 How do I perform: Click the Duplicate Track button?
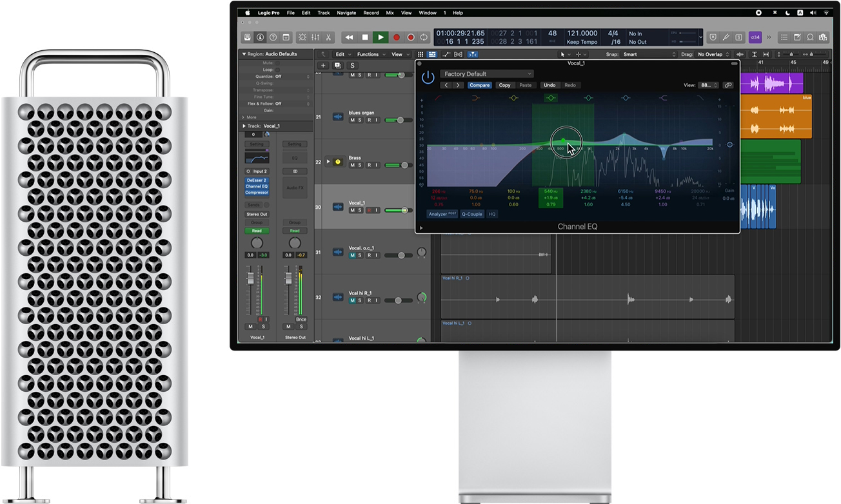coord(338,65)
